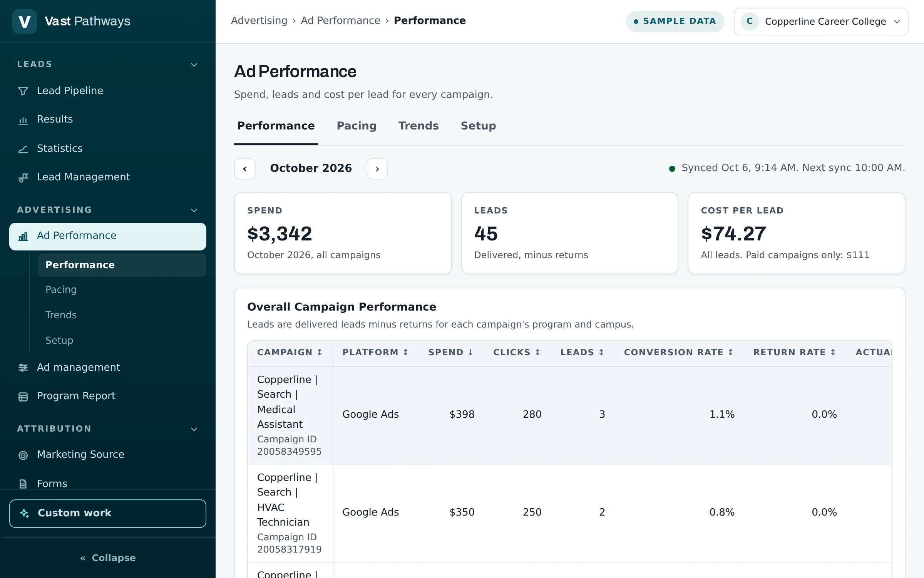This screenshot has height=578, width=924.
Task: Open Forms document icon
Action: [x=23, y=484]
